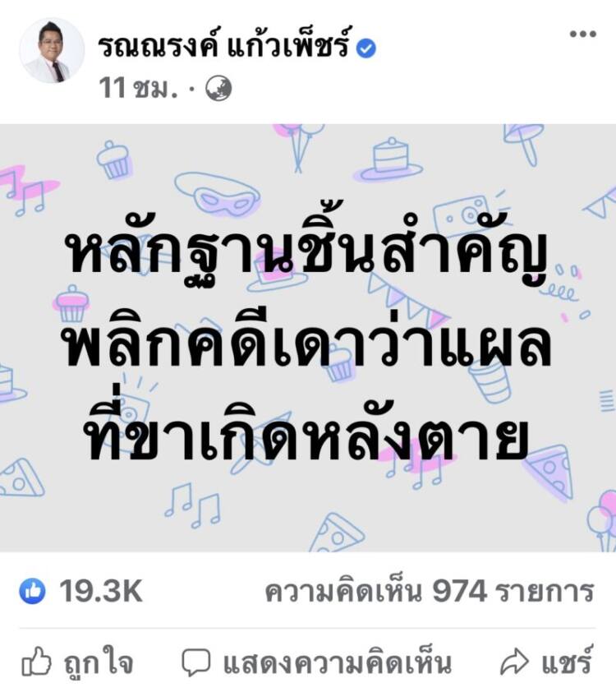Screen dimensions: 616x692
Task: Open the รณณรงค์ แก้วเพ็ชร์ profile name link
Action: [225, 45]
